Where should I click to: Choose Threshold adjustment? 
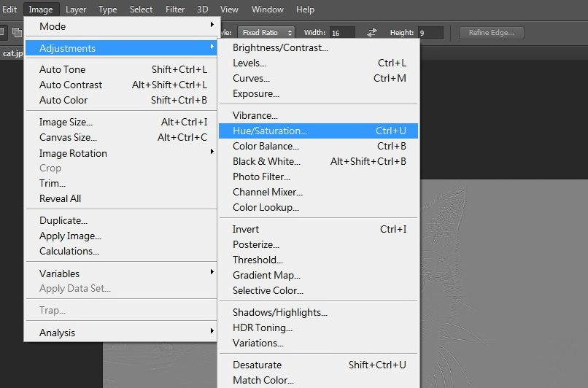pyautogui.click(x=318, y=260)
